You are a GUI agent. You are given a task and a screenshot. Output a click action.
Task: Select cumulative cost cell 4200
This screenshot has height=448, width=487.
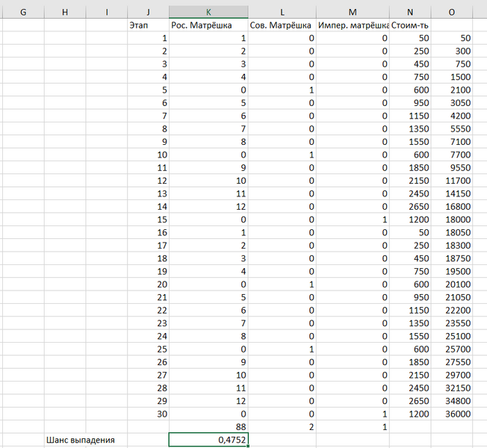[x=452, y=116]
